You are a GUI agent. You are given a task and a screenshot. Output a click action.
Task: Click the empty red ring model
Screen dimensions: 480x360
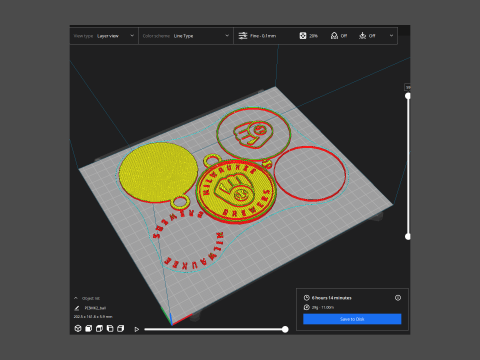[310, 173]
